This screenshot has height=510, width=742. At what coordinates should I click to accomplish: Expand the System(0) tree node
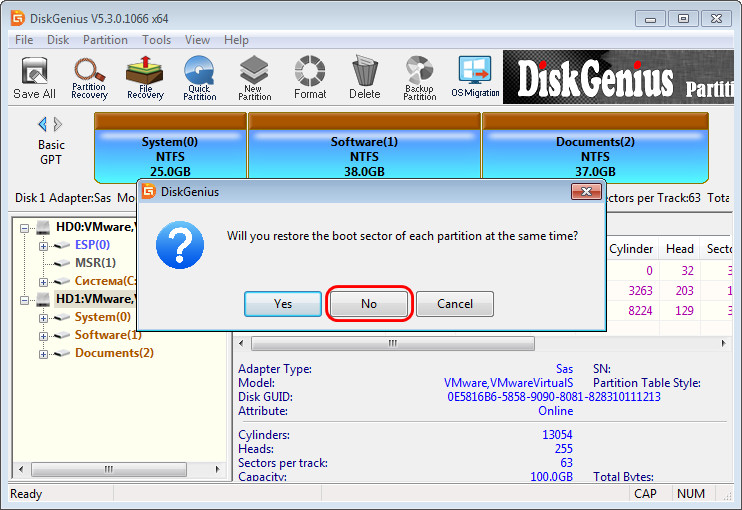coord(43,318)
